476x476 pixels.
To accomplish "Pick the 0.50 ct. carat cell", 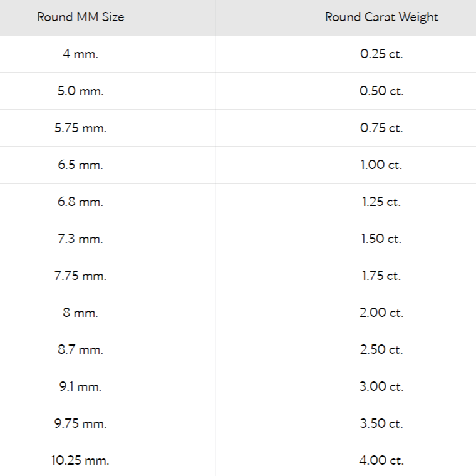I will click(x=381, y=91).
